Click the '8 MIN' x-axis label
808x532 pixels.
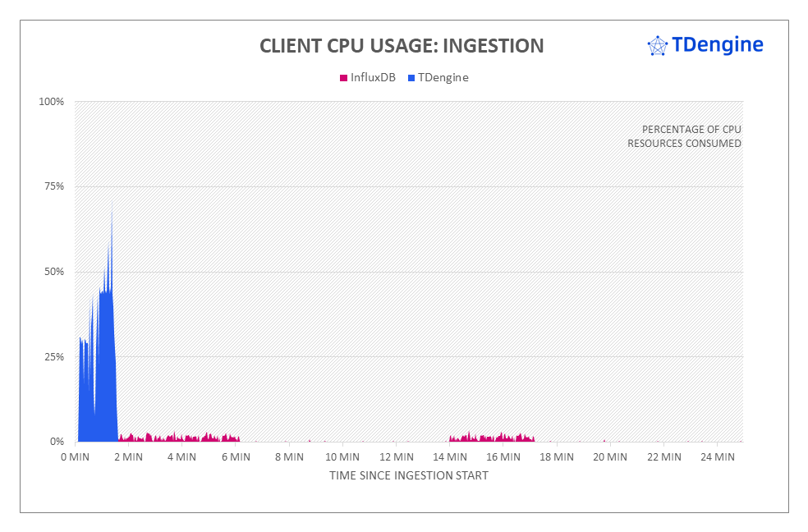(x=290, y=456)
